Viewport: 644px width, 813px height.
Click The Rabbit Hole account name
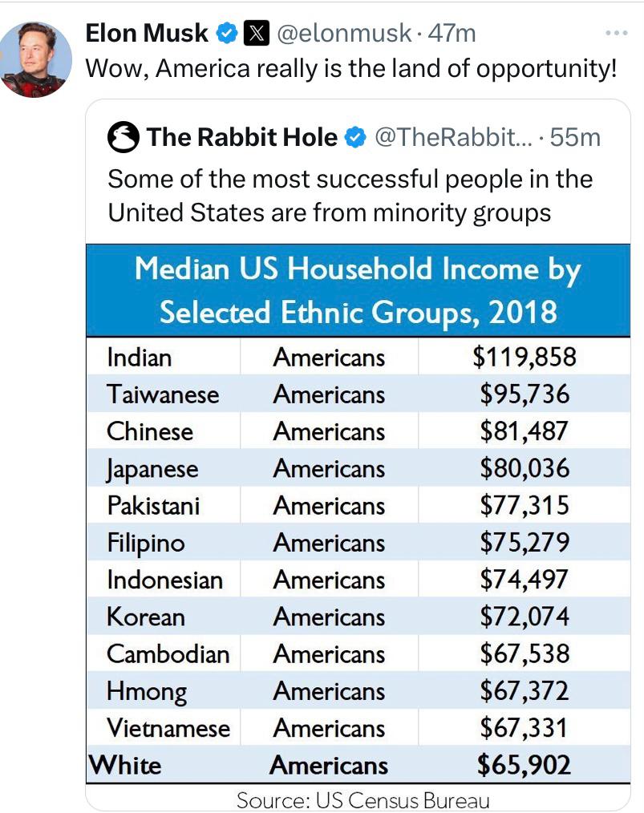point(241,137)
